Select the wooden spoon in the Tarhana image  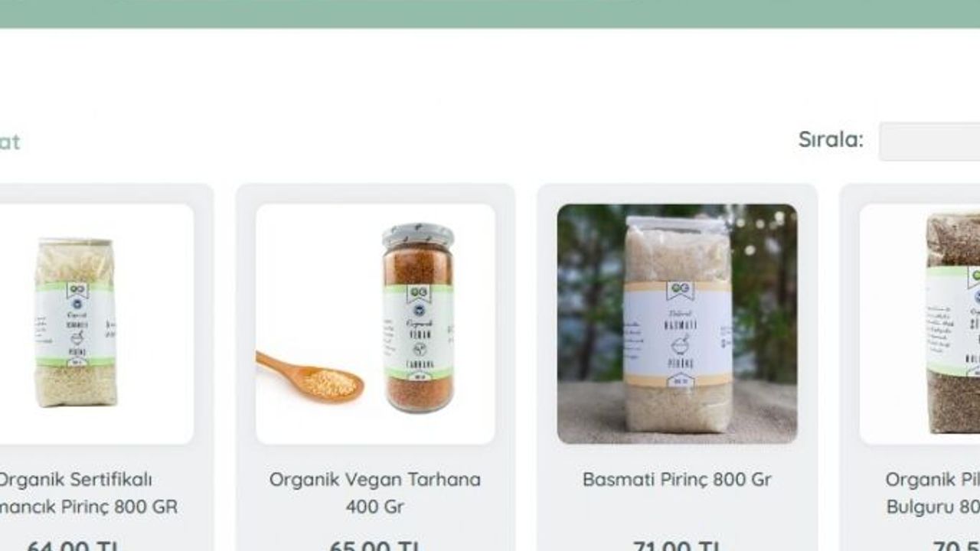click(309, 377)
